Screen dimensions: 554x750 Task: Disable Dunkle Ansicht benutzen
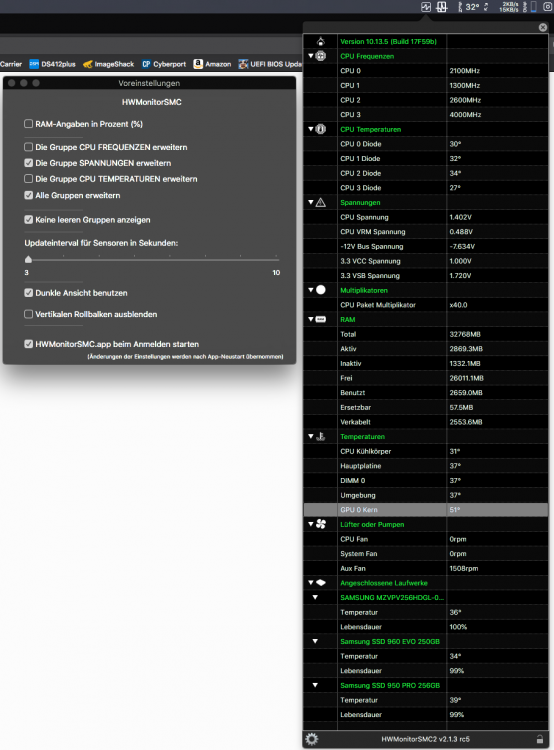(x=29, y=293)
